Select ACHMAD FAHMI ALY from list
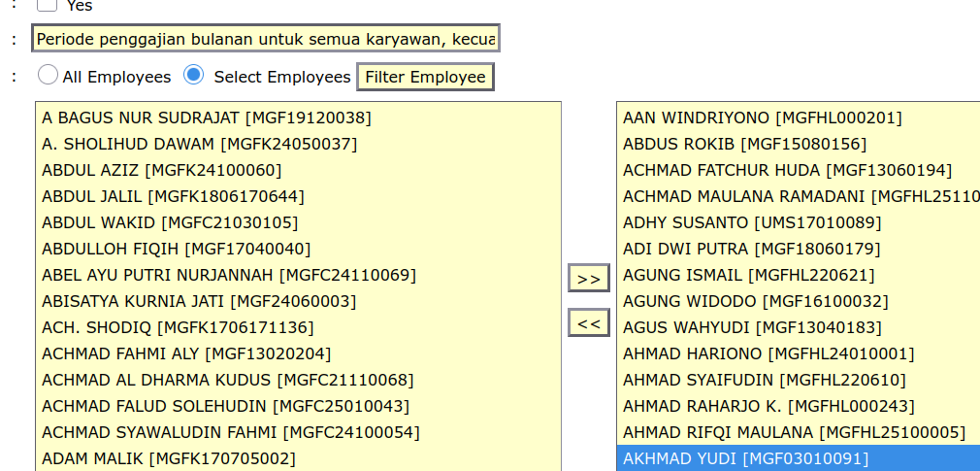 coord(186,353)
